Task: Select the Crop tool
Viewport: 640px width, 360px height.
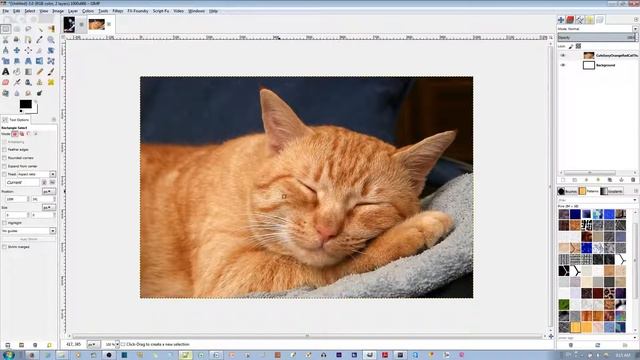Action: coord(40,50)
